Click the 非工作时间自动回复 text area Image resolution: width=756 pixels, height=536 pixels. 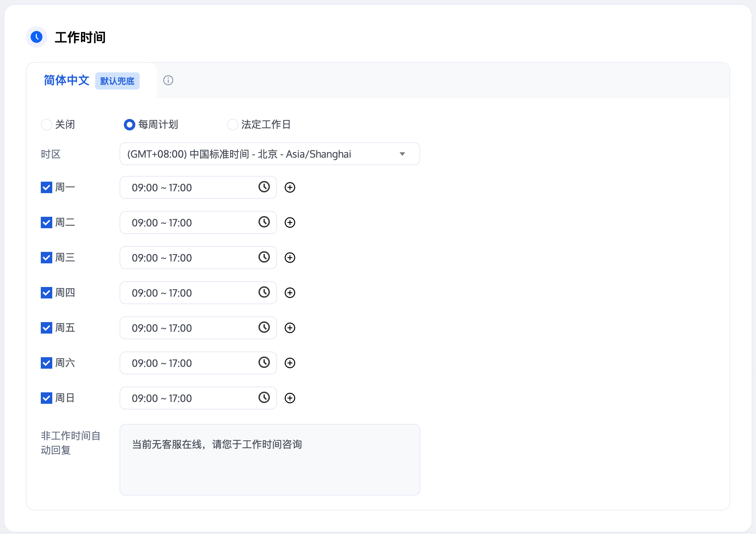pyautogui.click(x=270, y=460)
